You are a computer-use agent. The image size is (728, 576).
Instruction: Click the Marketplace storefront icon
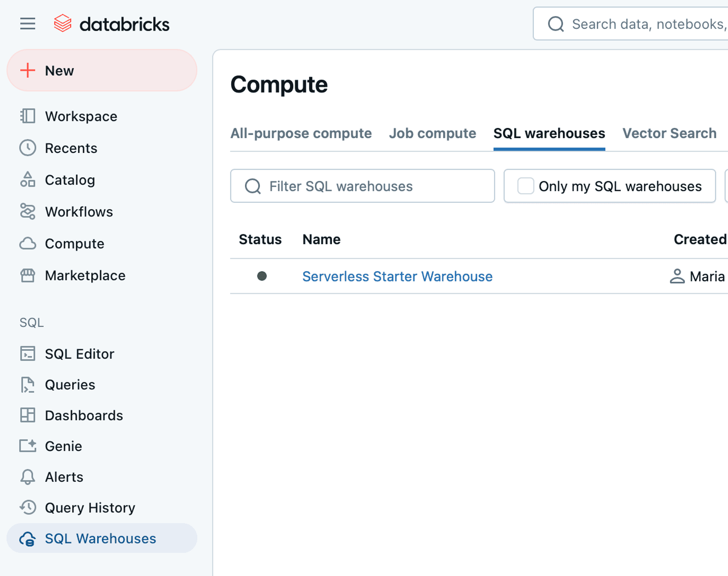pyautogui.click(x=28, y=276)
